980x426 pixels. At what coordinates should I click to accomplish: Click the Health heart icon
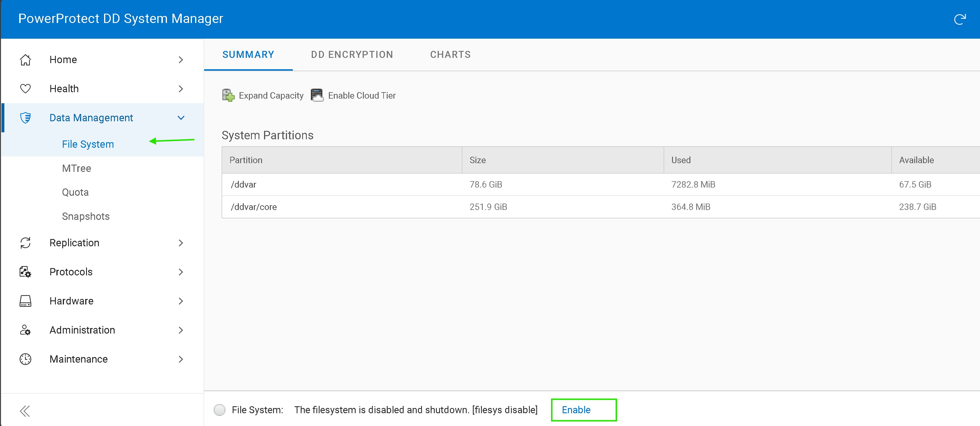tap(26, 89)
